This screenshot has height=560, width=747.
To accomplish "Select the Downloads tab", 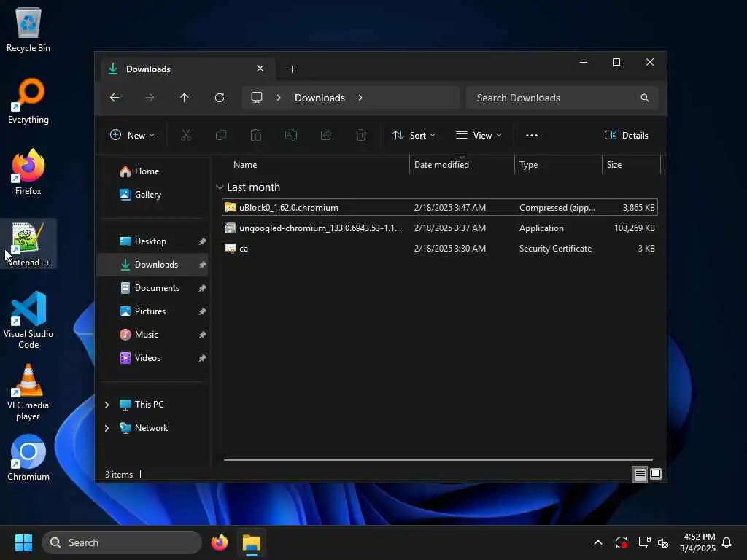I will click(187, 69).
